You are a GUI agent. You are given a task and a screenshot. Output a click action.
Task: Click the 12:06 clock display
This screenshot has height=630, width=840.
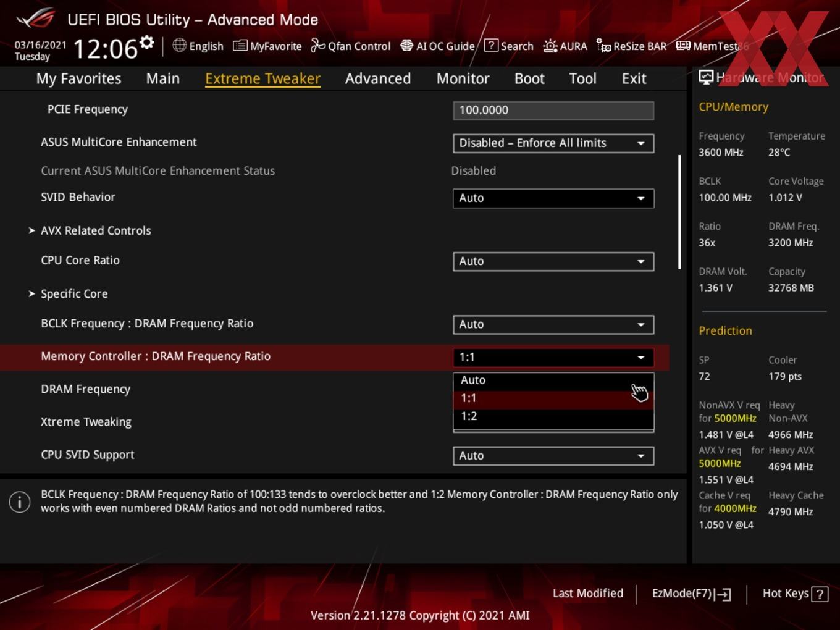(105, 48)
